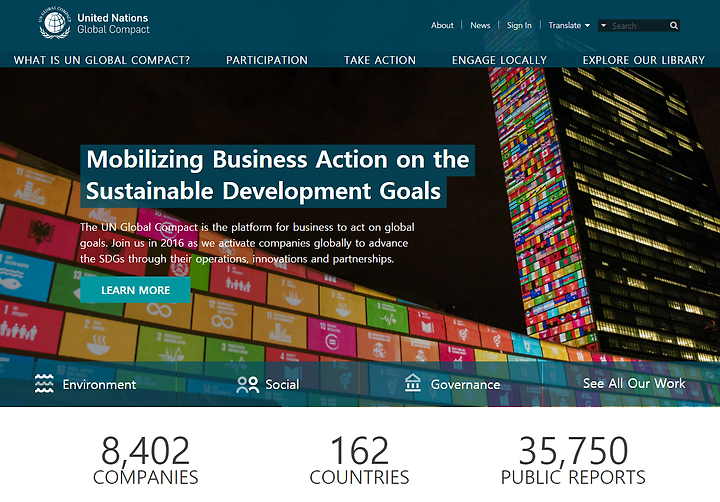Viewport: 720px width, 502px height.
Task: Click the Social people icon
Action: [x=248, y=384]
